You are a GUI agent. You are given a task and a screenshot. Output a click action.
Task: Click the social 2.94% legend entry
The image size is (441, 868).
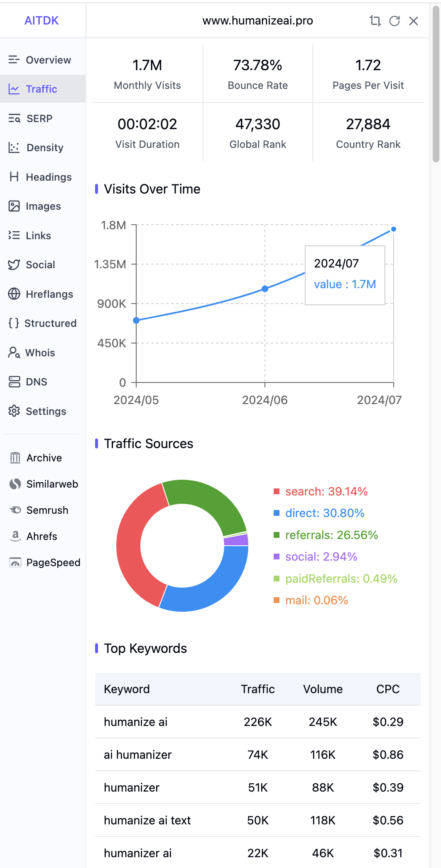pos(316,557)
